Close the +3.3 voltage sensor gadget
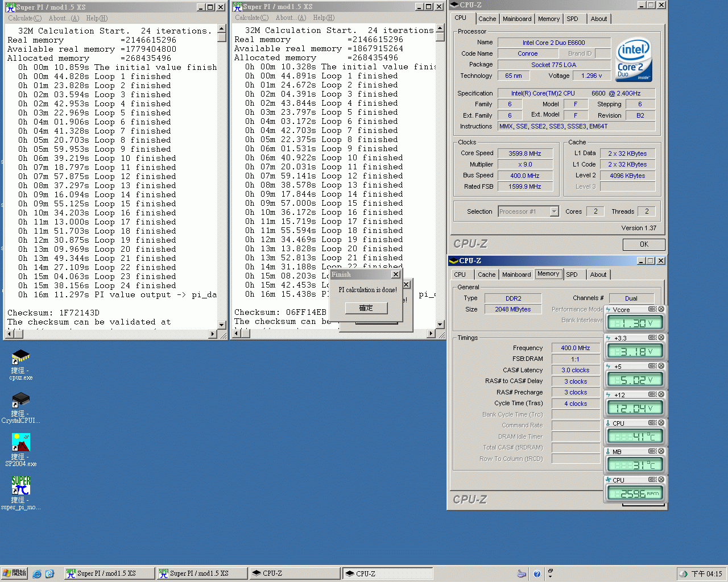Image resolution: width=728 pixels, height=582 pixels. [661, 338]
